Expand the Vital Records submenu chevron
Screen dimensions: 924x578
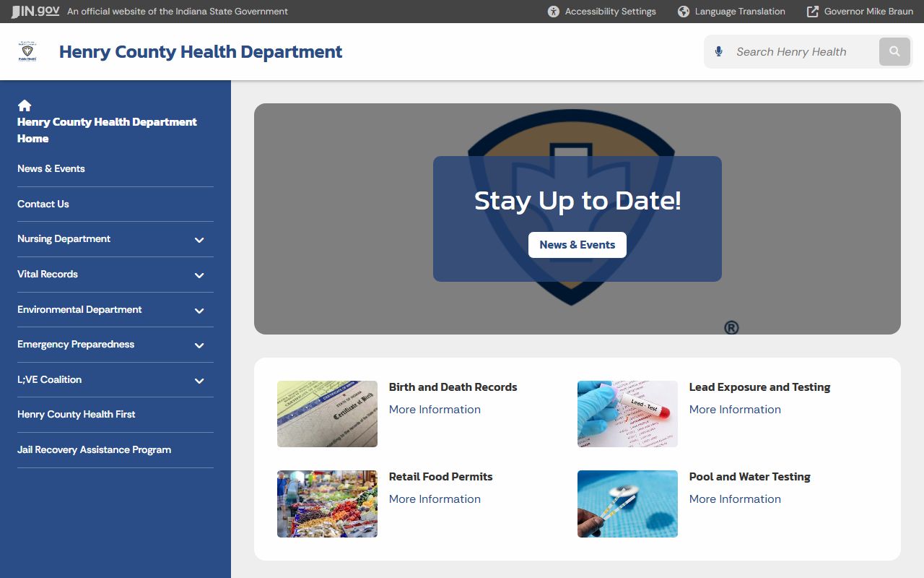[x=199, y=275]
